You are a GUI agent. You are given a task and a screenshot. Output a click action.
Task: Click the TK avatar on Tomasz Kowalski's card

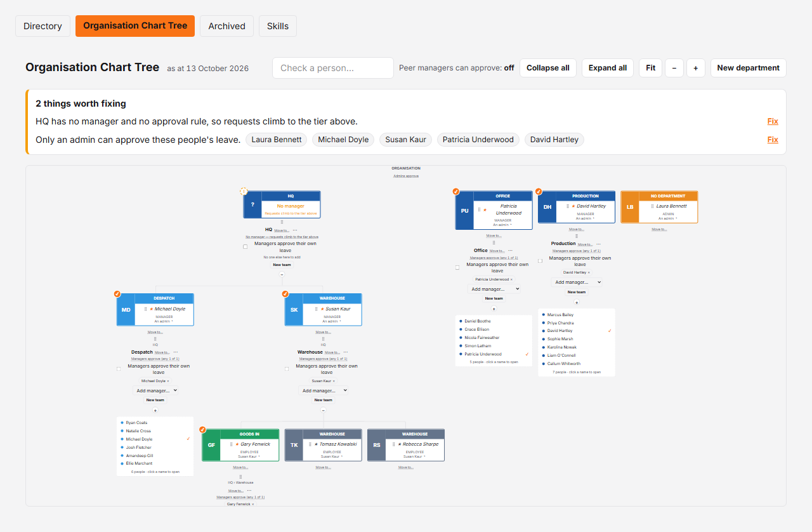click(294, 446)
